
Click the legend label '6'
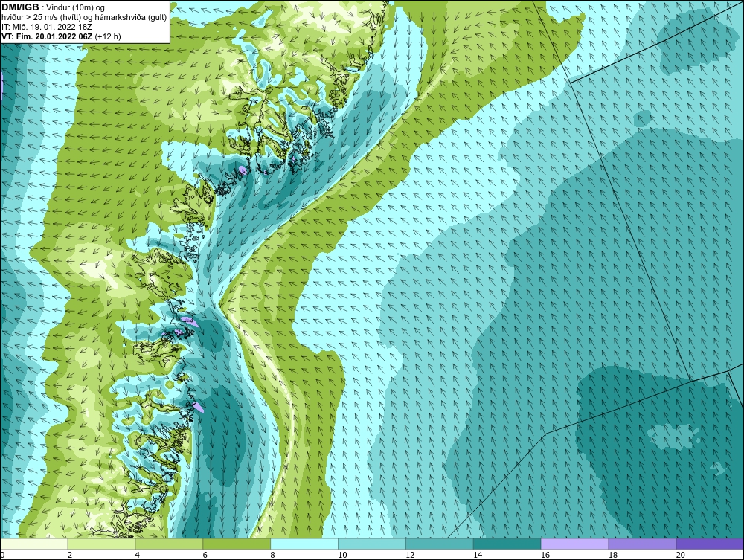tap(205, 555)
